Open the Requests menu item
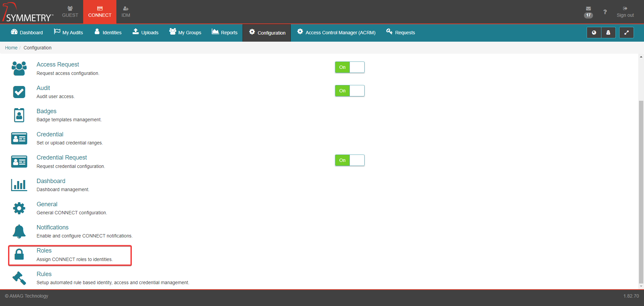This screenshot has height=306, width=644. click(x=400, y=33)
